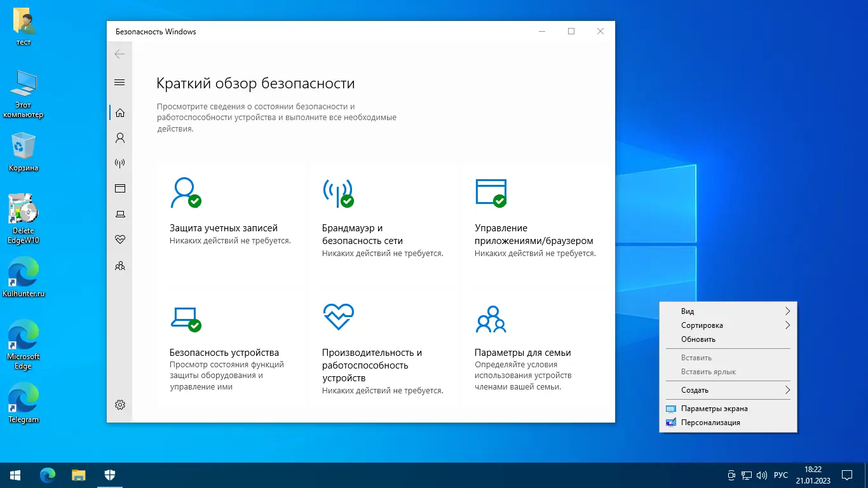Viewport: 868px width, 488px height.
Task: Expand the Создать submenu in context menu
Action: [x=728, y=390]
